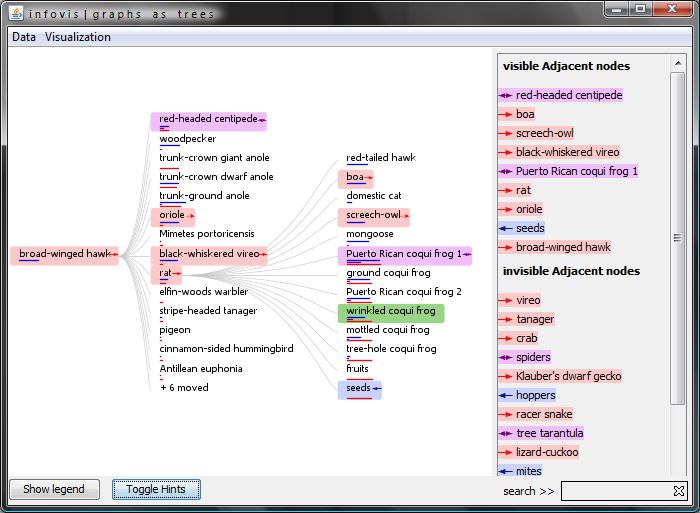The width and height of the screenshot is (700, 513).
Task: Click the adjacent nodes list scrollbar thumb
Action: [678, 238]
